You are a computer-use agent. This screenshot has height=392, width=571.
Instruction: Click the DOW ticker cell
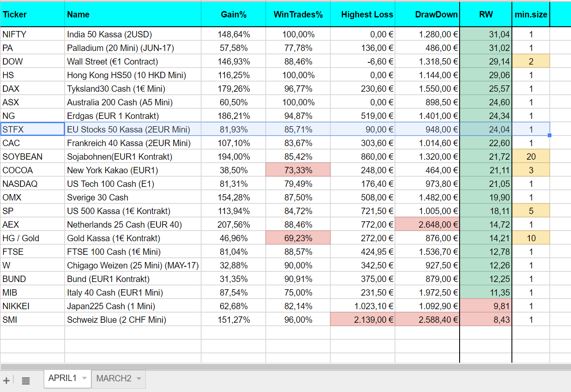(32, 62)
